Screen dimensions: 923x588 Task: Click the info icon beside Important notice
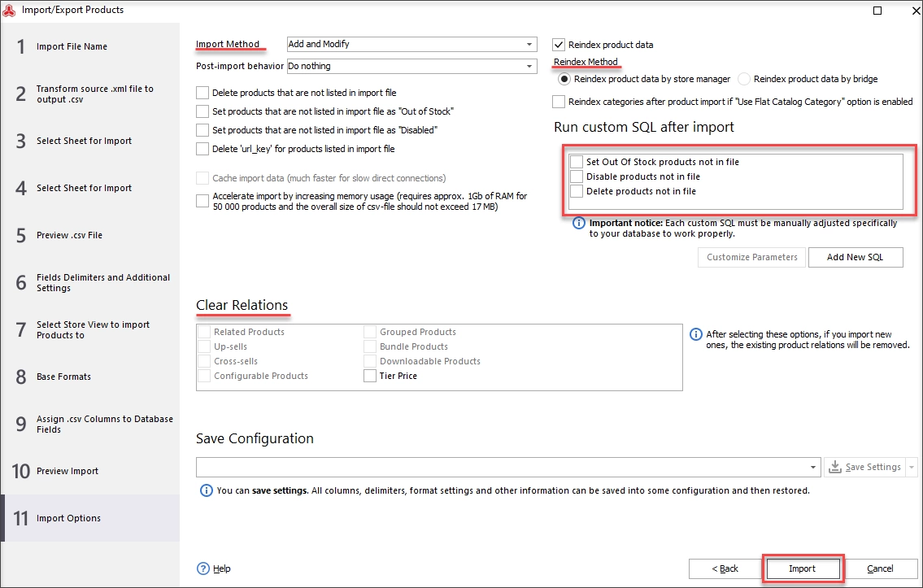click(579, 223)
